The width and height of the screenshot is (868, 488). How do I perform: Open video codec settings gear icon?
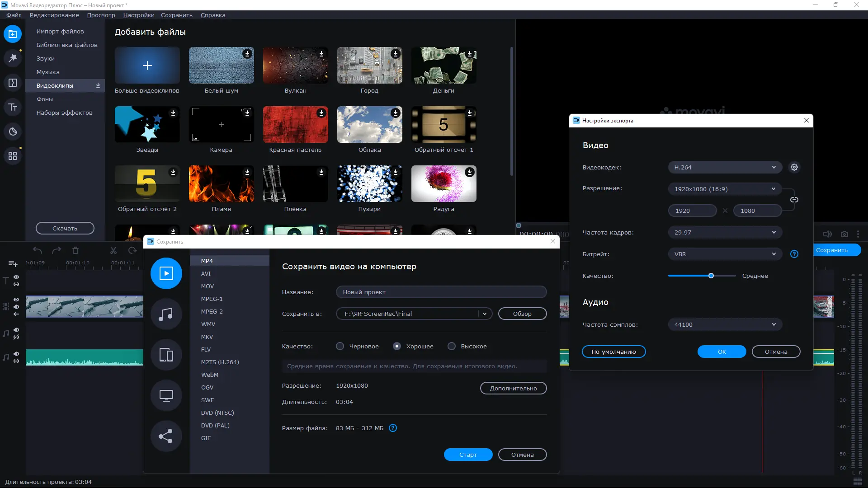coord(794,168)
